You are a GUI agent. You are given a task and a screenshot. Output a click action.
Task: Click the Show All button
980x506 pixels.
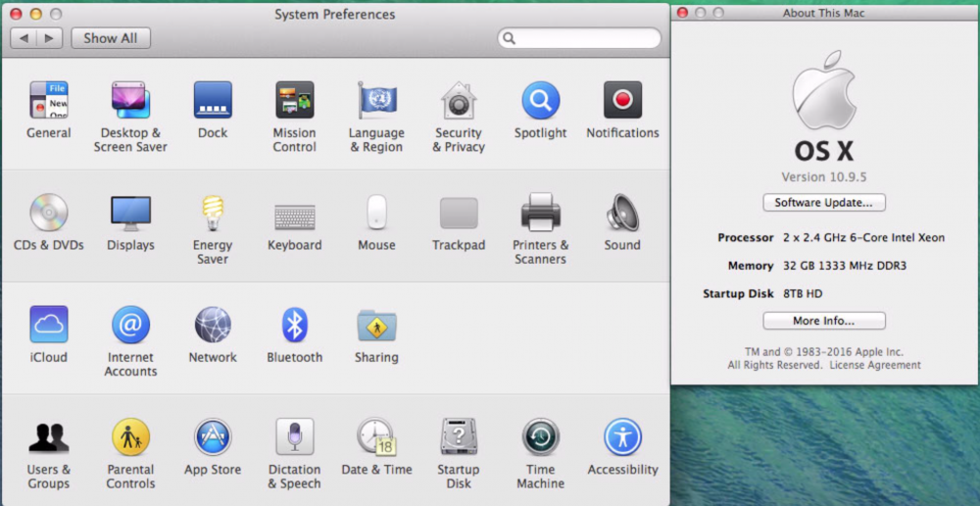pos(111,38)
